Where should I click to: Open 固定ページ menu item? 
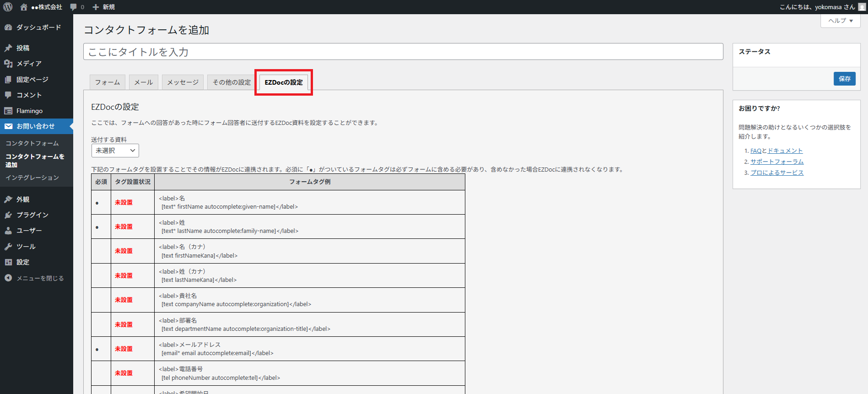tap(37, 80)
